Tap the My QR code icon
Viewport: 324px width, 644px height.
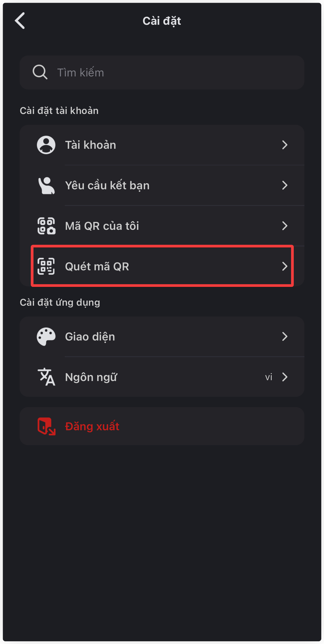[x=46, y=226]
